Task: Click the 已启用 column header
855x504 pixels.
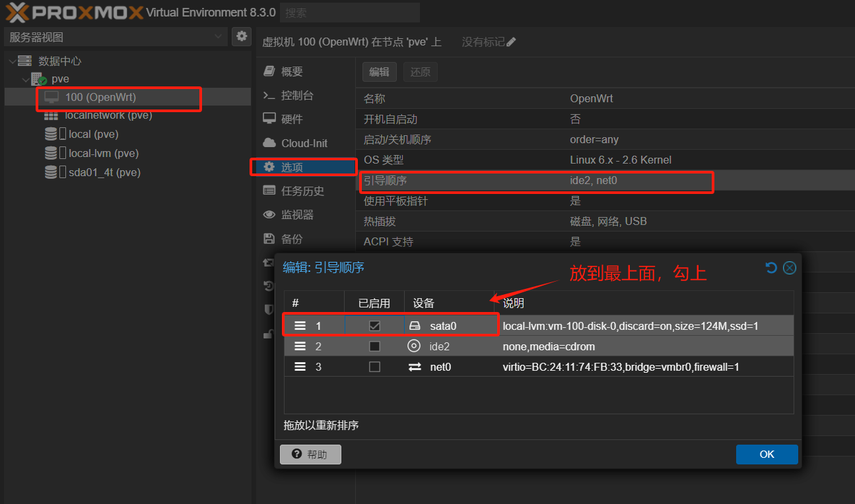Action: [374, 303]
